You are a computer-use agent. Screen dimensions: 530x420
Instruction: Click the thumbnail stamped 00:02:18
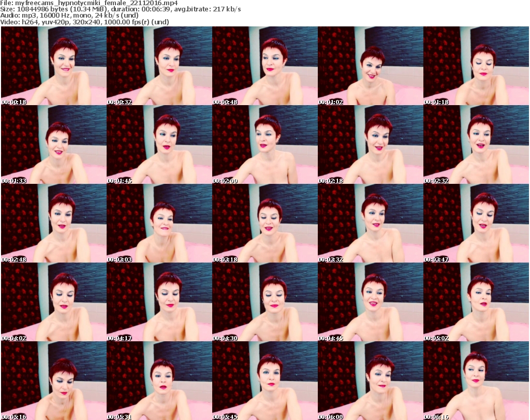[x=370, y=144]
